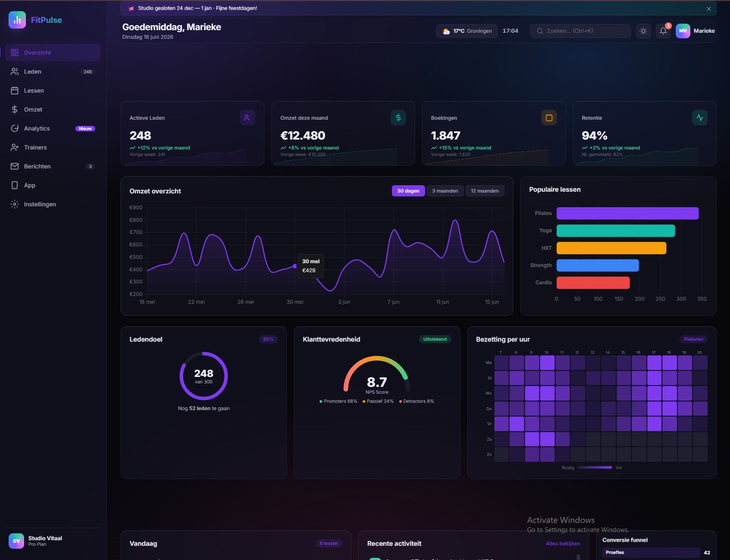Open the Studio Vitaal Pro Plan account
Image resolution: width=730 pixels, height=560 pixels.
coord(53,541)
